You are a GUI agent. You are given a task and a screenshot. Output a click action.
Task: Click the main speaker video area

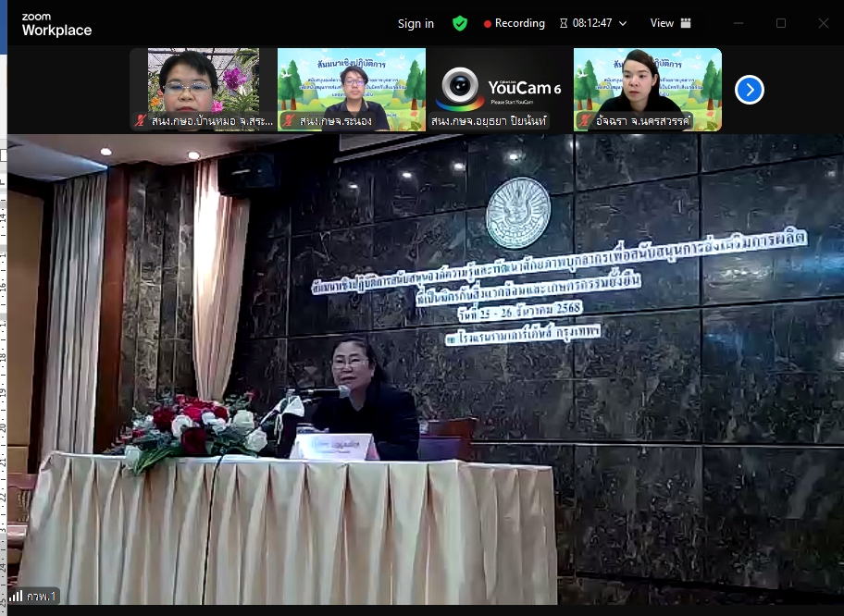point(426,370)
